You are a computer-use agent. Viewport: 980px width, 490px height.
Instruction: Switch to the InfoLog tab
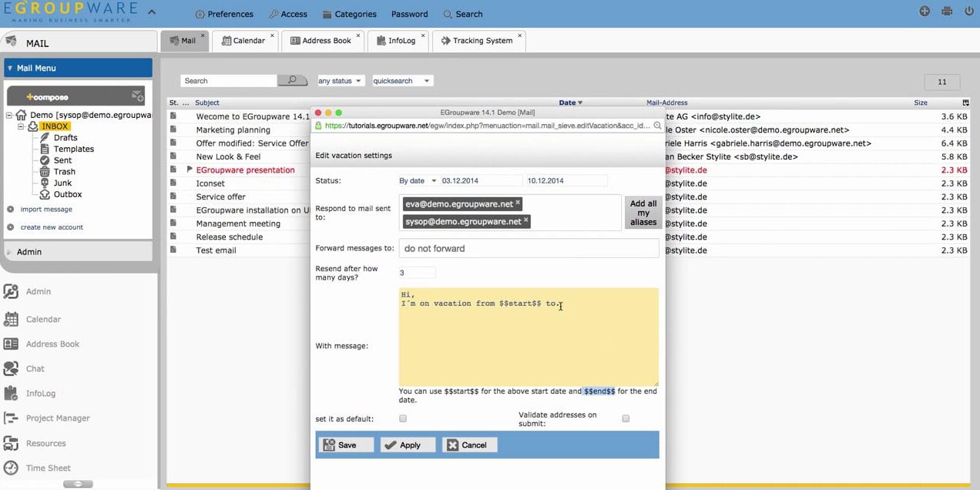(x=398, y=41)
